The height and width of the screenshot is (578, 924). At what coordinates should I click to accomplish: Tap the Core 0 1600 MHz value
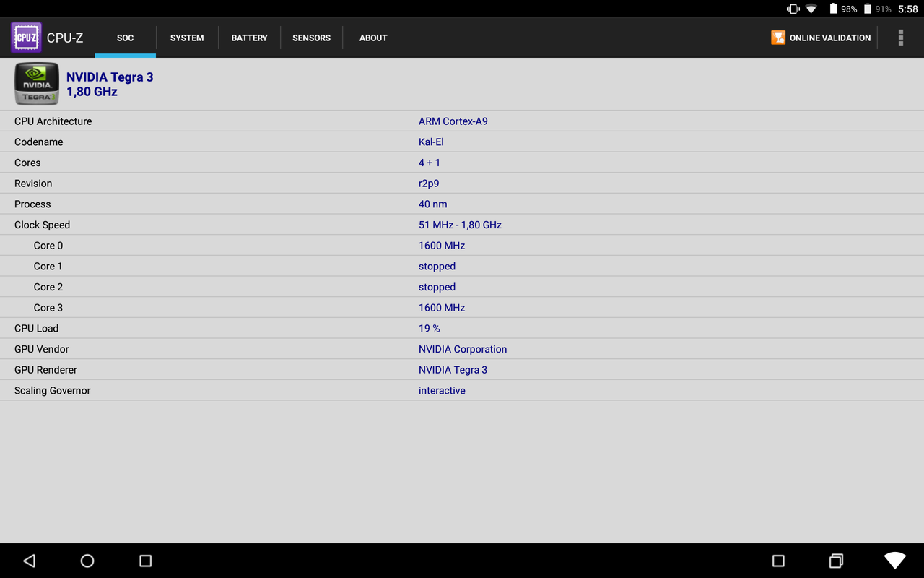pyautogui.click(x=442, y=246)
